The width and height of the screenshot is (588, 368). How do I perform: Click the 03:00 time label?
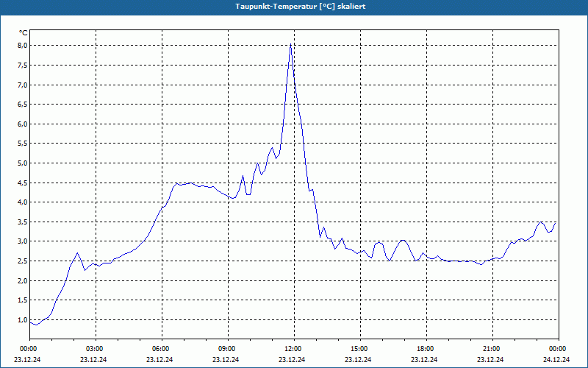(x=96, y=349)
